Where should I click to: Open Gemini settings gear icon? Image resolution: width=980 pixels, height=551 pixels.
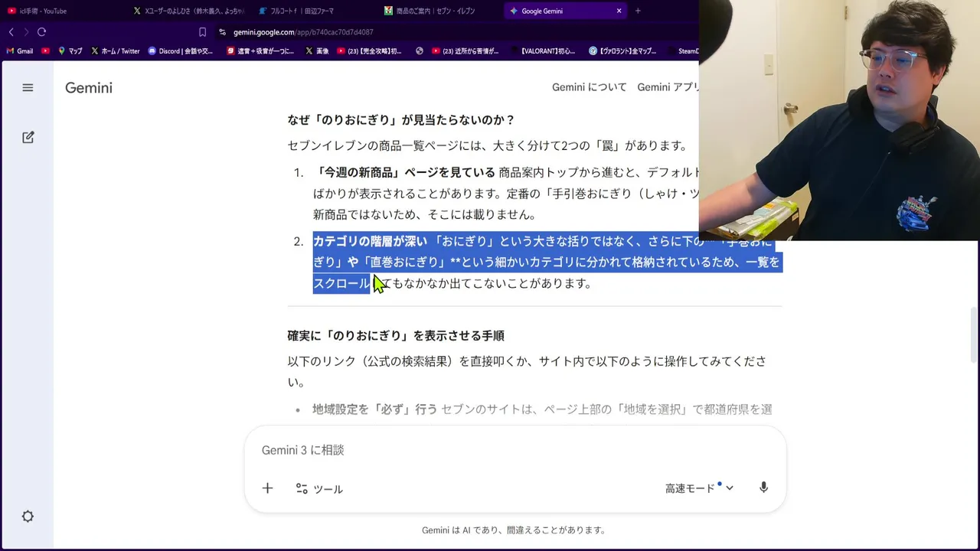[x=28, y=517]
